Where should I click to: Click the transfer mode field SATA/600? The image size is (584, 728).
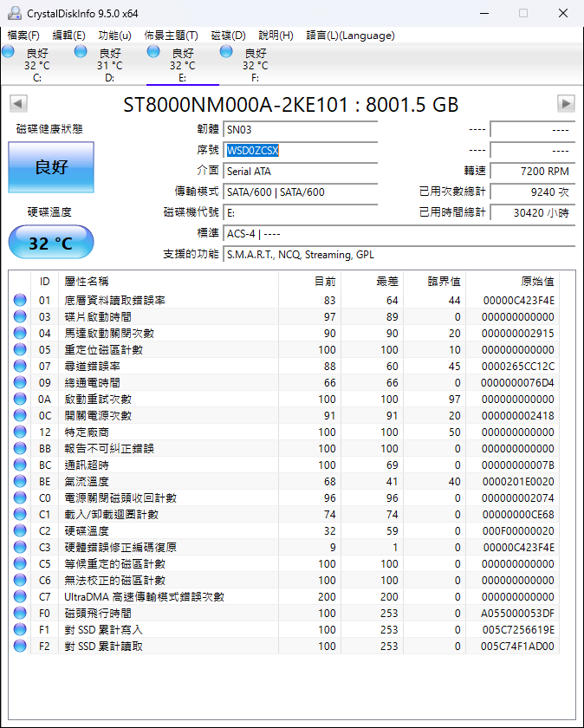[x=301, y=192]
